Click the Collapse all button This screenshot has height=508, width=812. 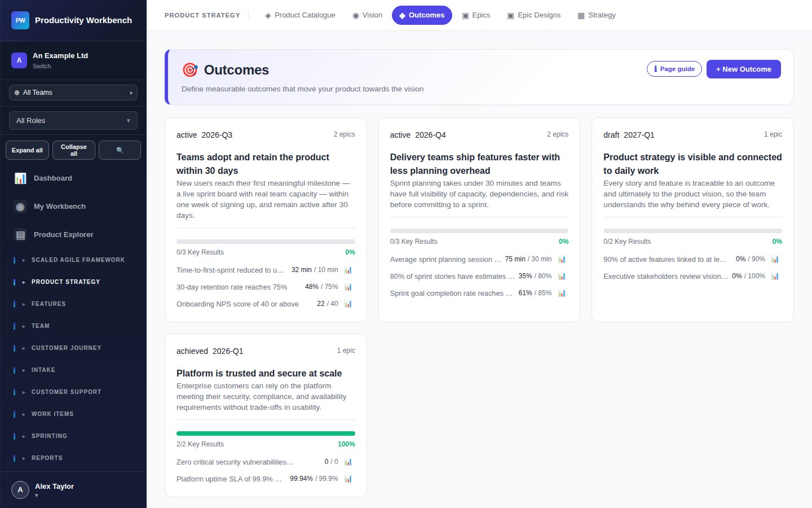[x=74, y=150]
